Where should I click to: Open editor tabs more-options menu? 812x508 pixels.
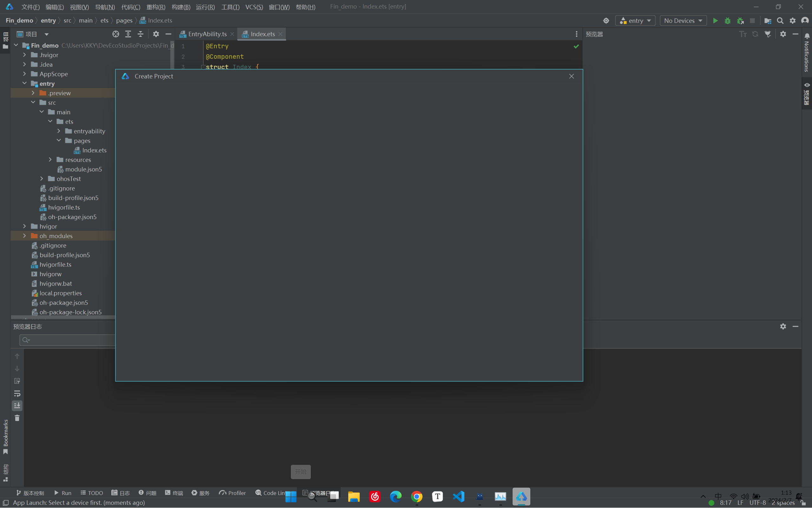pyautogui.click(x=576, y=34)
